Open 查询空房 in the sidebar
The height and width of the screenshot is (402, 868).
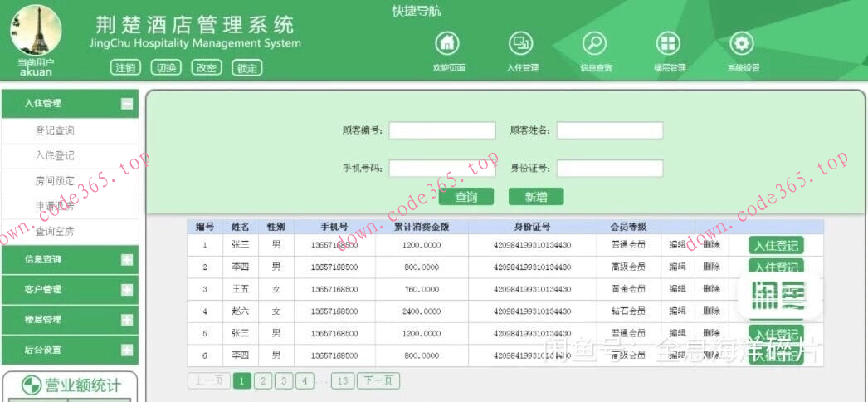pyautogui.click(x=55, y=232)
